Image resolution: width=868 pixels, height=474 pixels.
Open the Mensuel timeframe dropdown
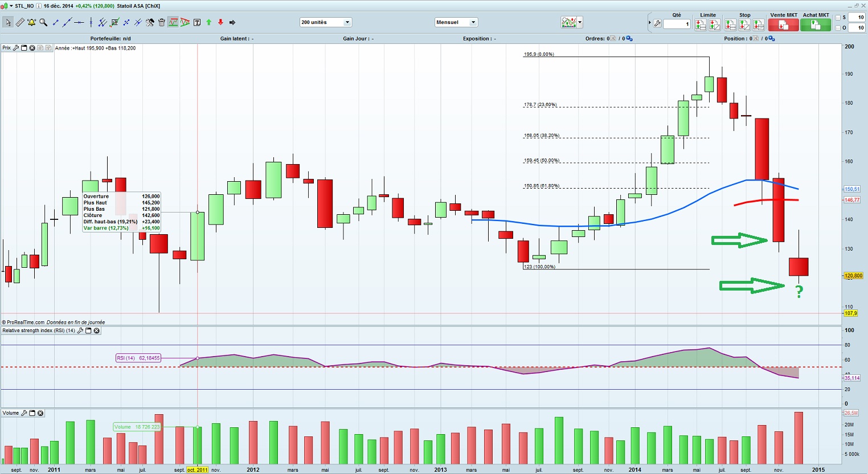(x=456, y=22)
